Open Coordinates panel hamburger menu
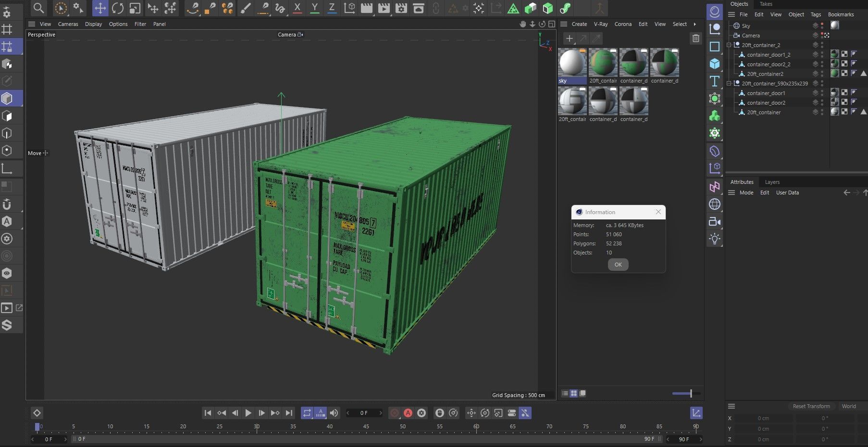 coord(732,406)
